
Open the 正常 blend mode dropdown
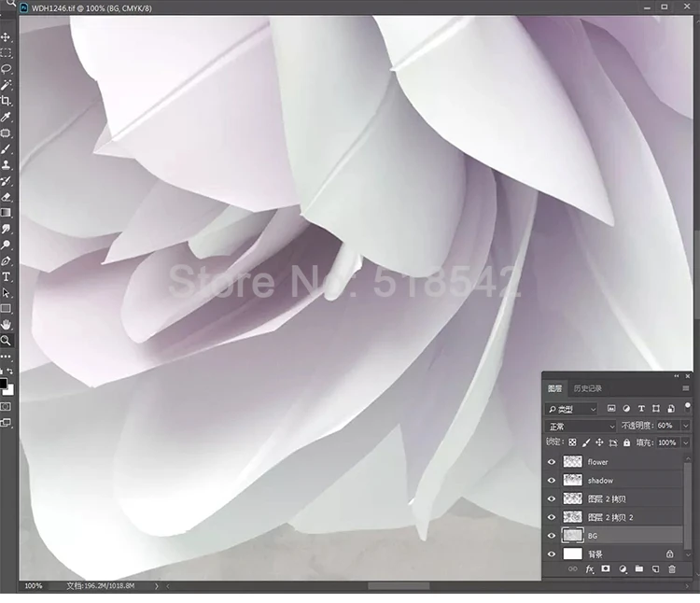[x=581, y=427]
